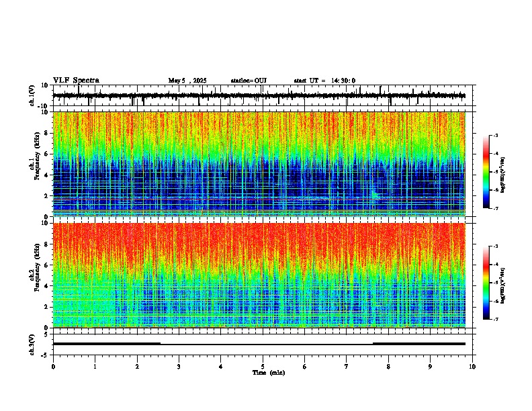Click the "4" kHz tick of ch.2 spectrogram
532x411 pixels.
coord(46,286)
